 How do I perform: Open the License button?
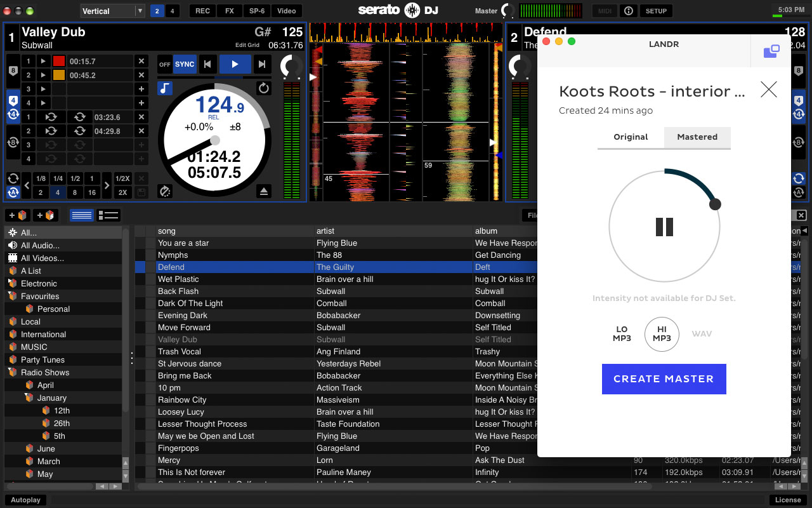788,500
